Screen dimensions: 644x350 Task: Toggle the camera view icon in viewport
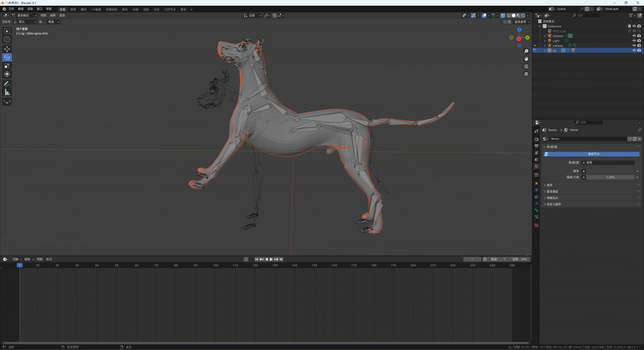click(526, 66)
